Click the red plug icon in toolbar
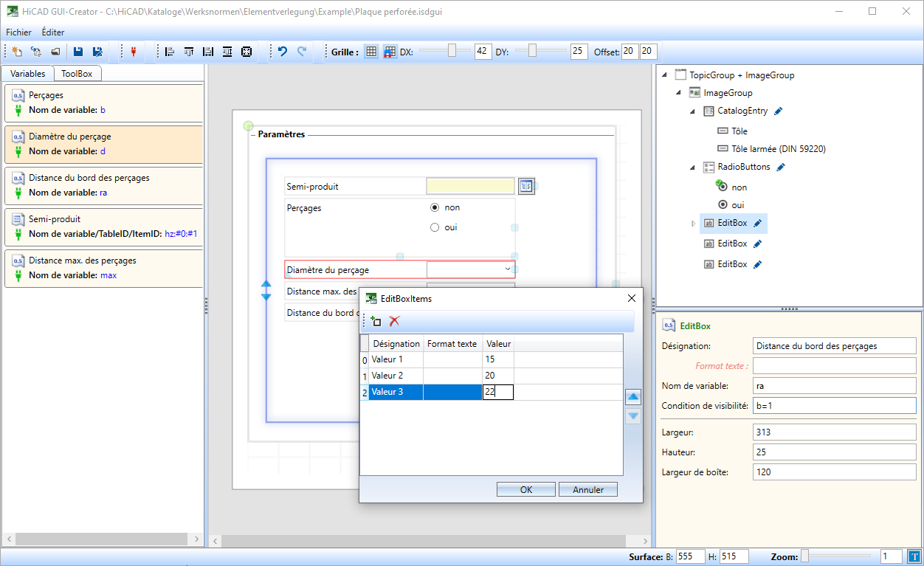Viewport: 924px width, 566px height. click(x=134, y=52)
